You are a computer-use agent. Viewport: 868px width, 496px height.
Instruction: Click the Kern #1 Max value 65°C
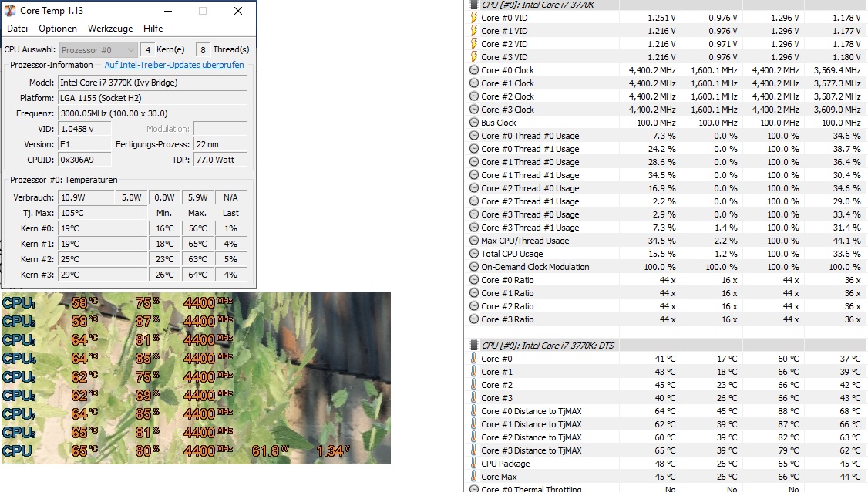[x=197, y=244]
